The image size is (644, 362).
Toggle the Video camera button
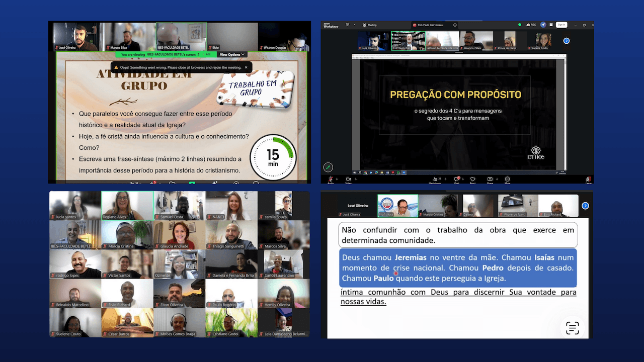coord(348,179)
